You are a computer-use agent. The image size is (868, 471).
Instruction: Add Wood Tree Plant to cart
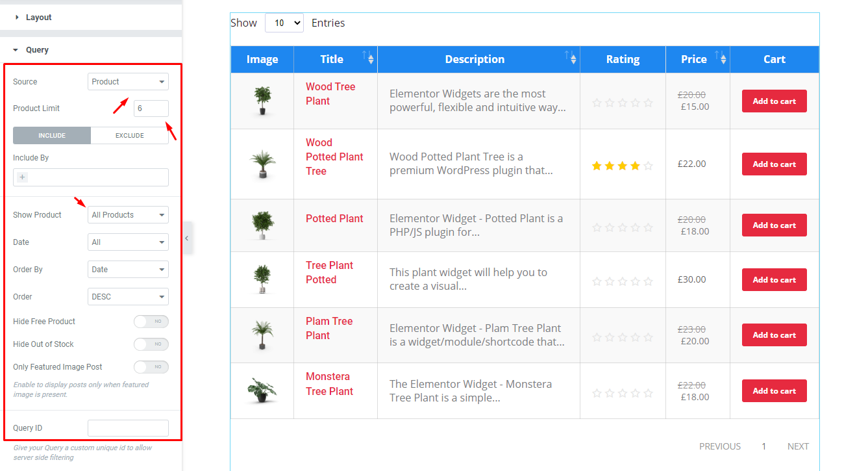(774, 101)
